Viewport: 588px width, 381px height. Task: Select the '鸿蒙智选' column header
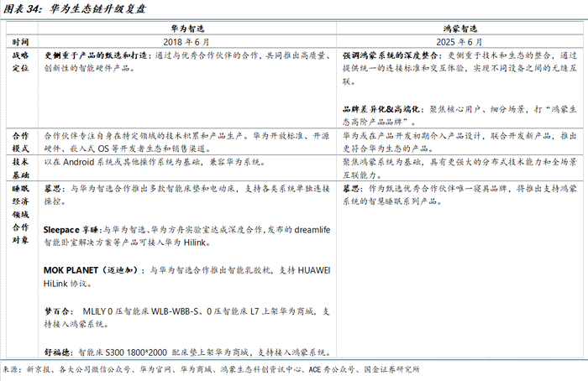[459, 29]
